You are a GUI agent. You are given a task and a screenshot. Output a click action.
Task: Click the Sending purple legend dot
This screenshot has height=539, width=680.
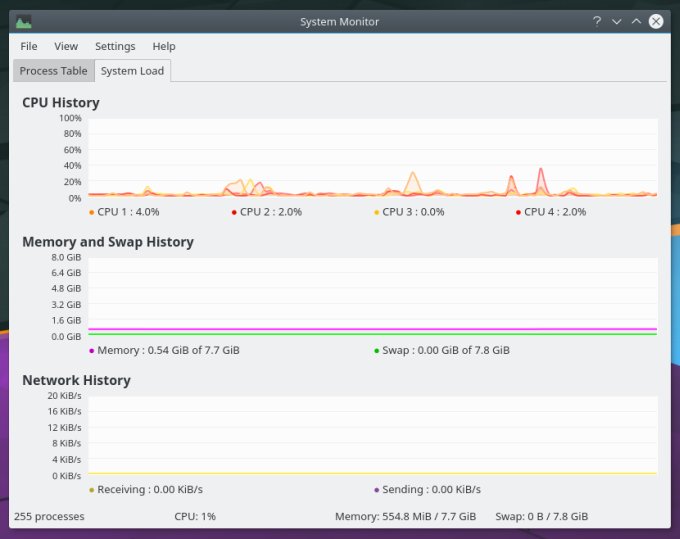(377, 490)
